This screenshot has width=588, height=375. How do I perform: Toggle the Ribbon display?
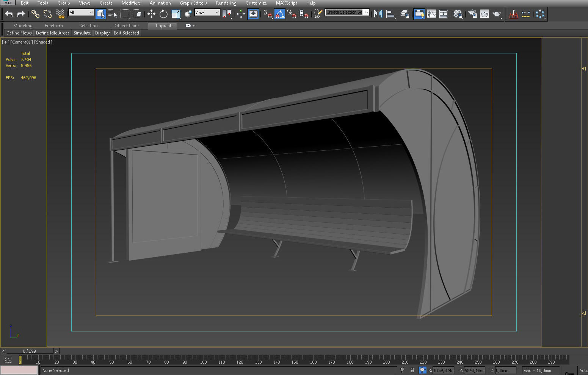[x=419, y=14]
